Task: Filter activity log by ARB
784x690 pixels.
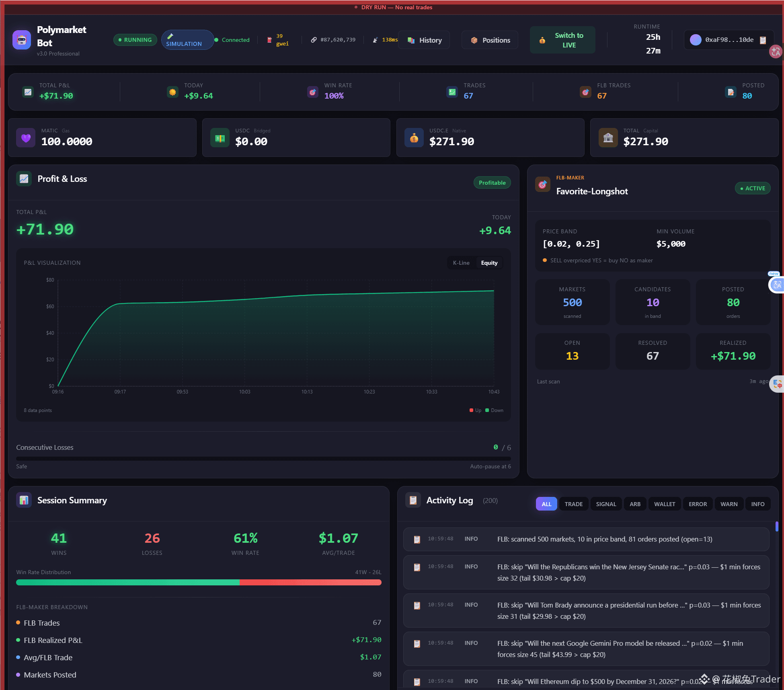Action: point(635,504)
